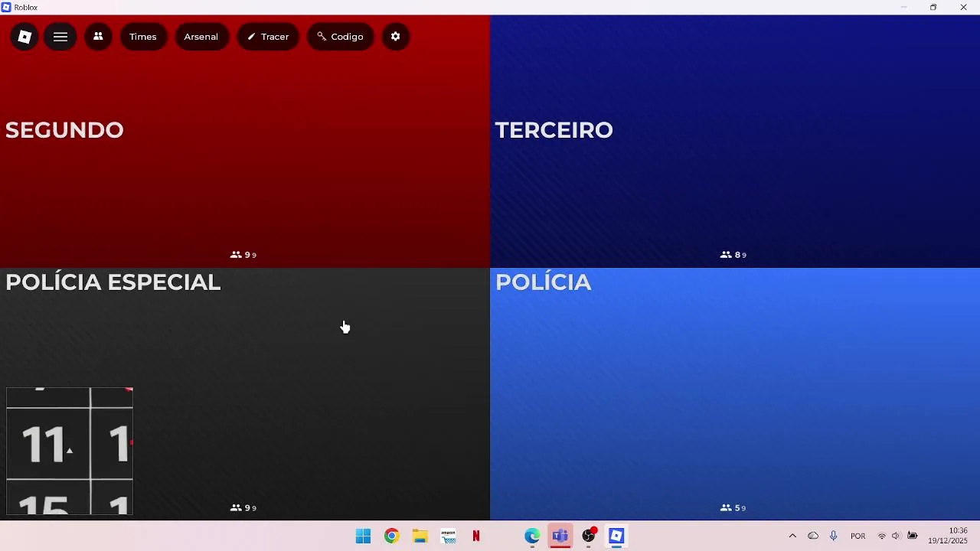Image resolution: width=980 pixels, height=551 pixels.
Task: Switch to OBS Studio in the taskbar
Action: [589, 536]
